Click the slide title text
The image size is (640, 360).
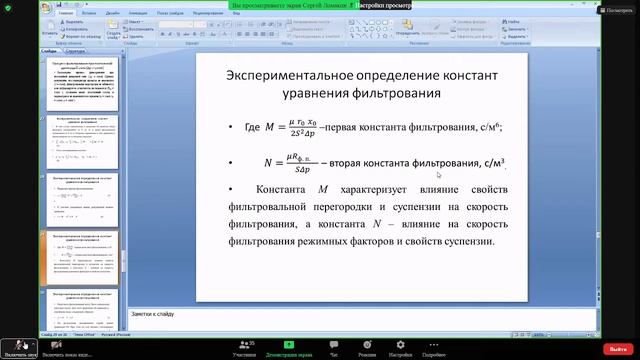pyautogui.click(x=362, y=84)
